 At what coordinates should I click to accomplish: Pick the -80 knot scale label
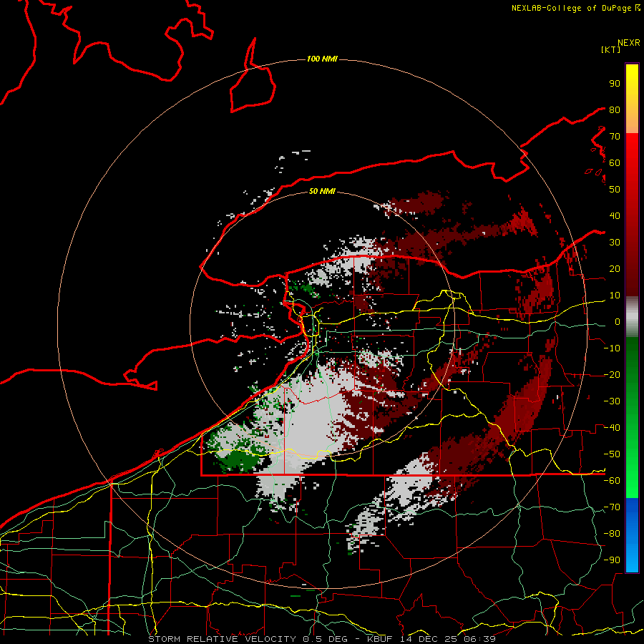click(612, 534)
